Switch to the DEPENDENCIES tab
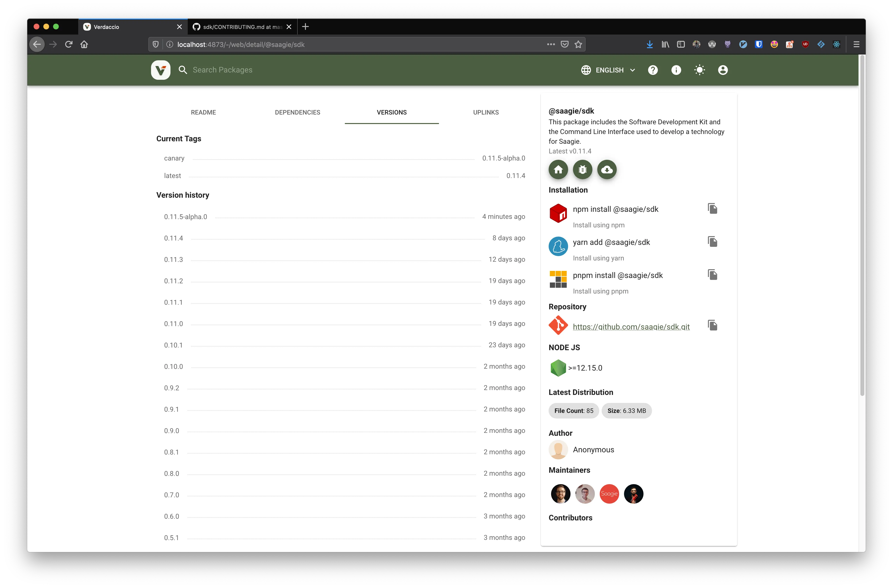893x588 pixels. coord(297,112)
